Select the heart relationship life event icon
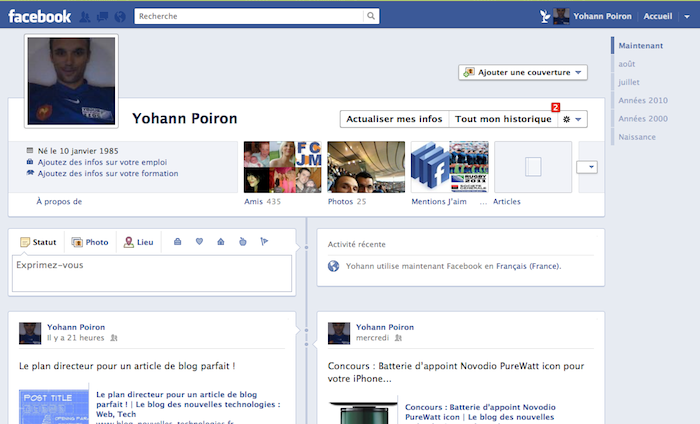Screen dimensions: 700x424 [x=199, y=242]
